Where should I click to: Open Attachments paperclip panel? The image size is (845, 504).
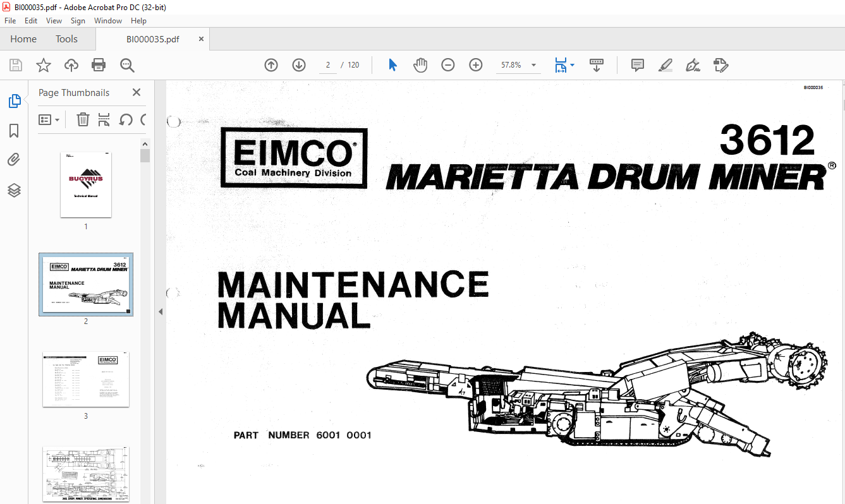[14, 160]
